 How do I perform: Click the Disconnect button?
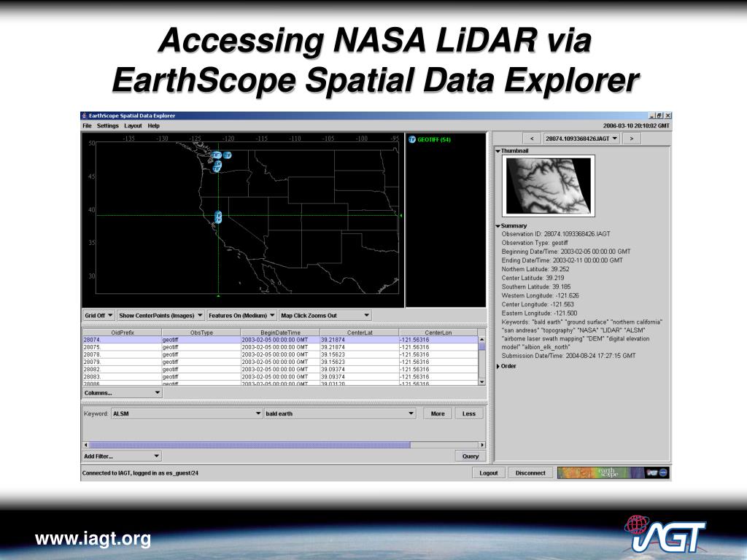pyautogui.click(x=530, y=472)
